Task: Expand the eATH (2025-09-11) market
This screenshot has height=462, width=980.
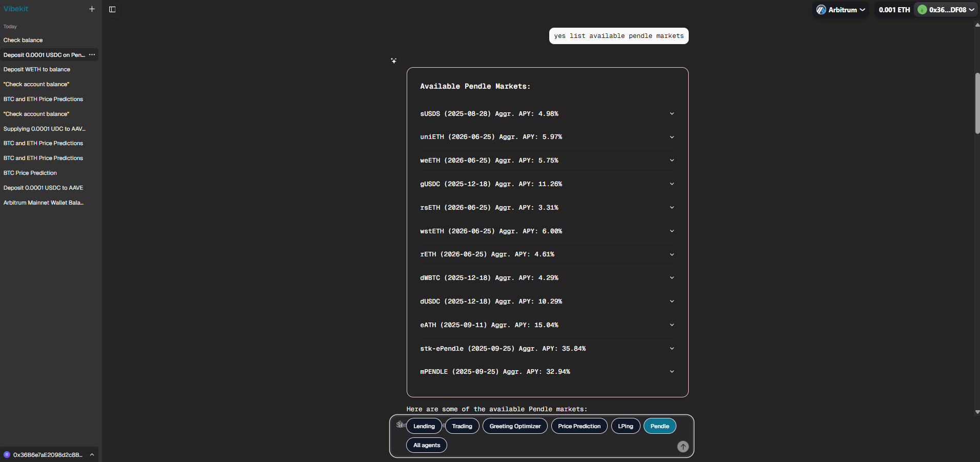Action: [547, 325]
